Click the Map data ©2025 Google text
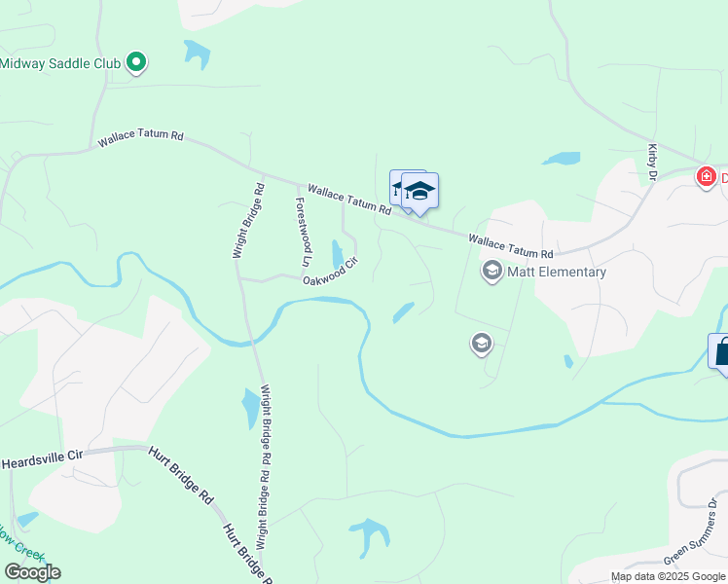 pos(668,577)
